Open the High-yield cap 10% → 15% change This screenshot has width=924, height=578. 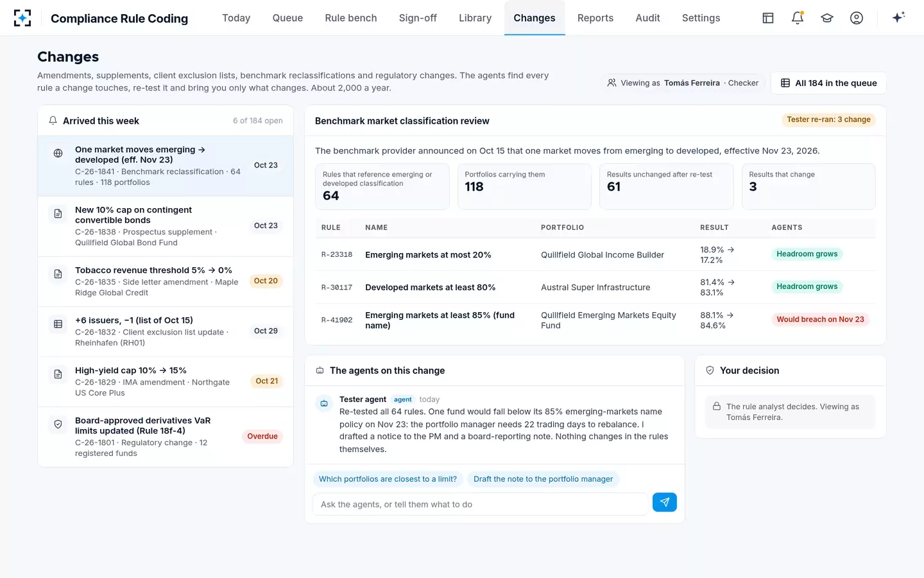(x=166, y=381)
